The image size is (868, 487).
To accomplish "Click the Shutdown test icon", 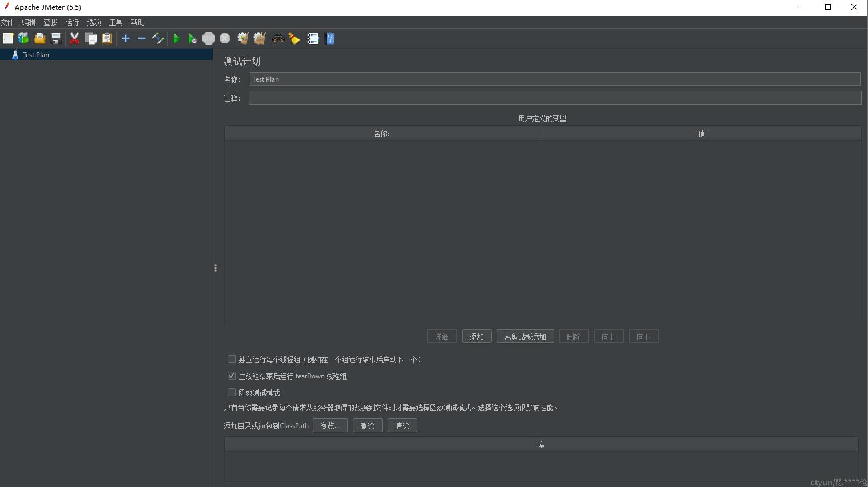I will [225, 38].
